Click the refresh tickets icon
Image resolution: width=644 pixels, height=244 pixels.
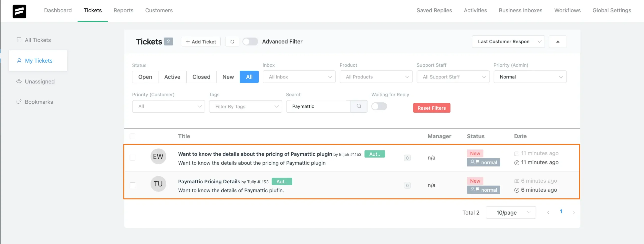pyautogui.click(x=232, y=42)
